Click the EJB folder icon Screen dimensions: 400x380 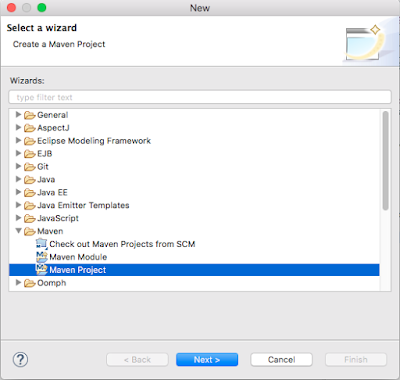click(x=30, y=154)
